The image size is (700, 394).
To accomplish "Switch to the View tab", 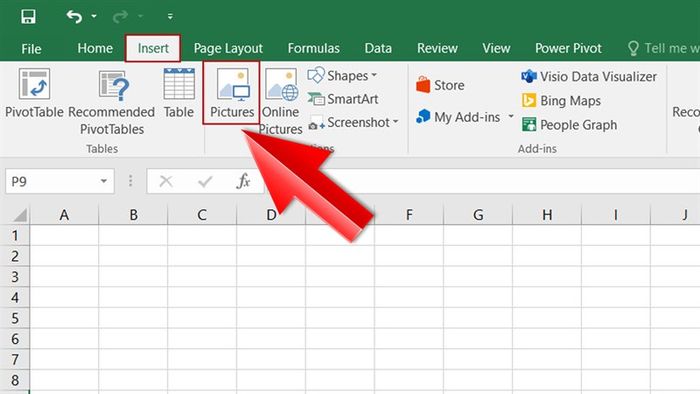I will coord(496,48).
